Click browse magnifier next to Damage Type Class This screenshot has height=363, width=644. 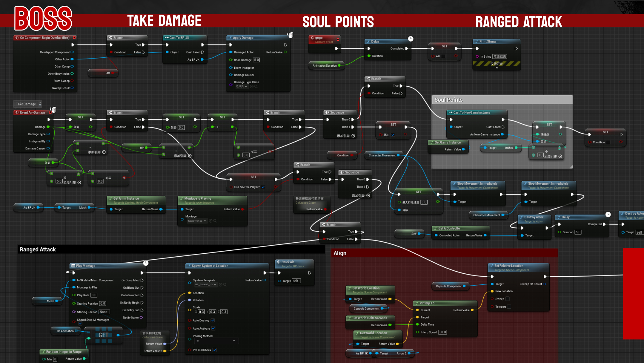(x=256, y=87)
